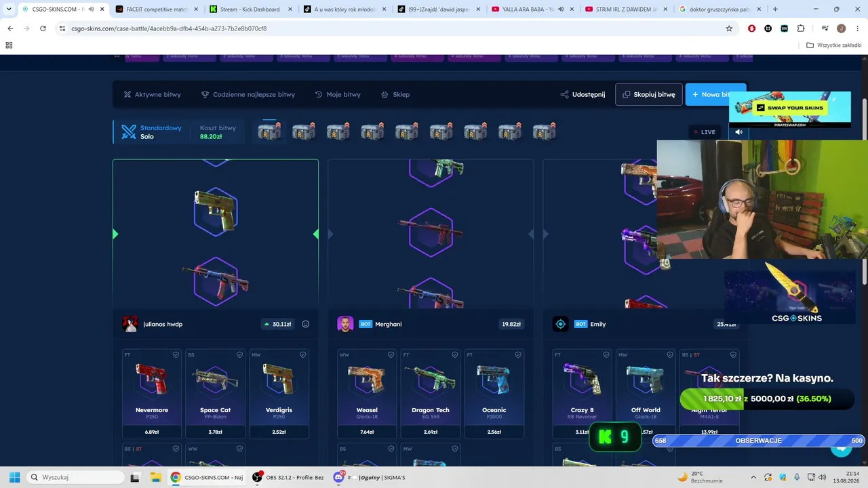The width and height of the screenshot is (868, 488).
Task: Open the Sklep tab
Action: 395,94
